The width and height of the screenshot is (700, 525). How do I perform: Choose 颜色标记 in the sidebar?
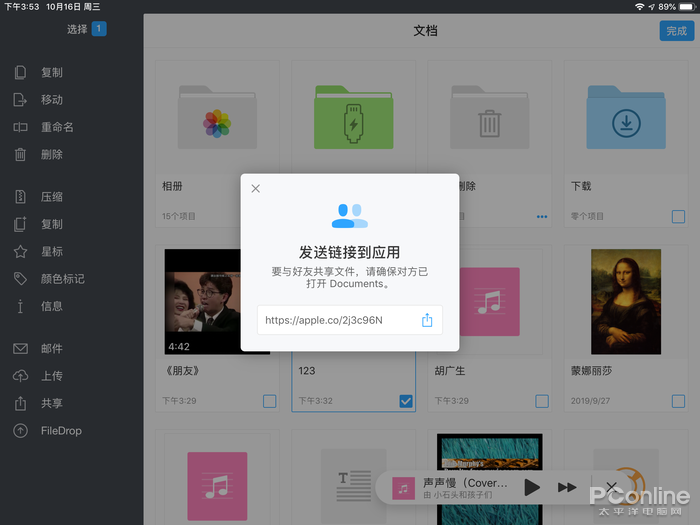(62, 279)
